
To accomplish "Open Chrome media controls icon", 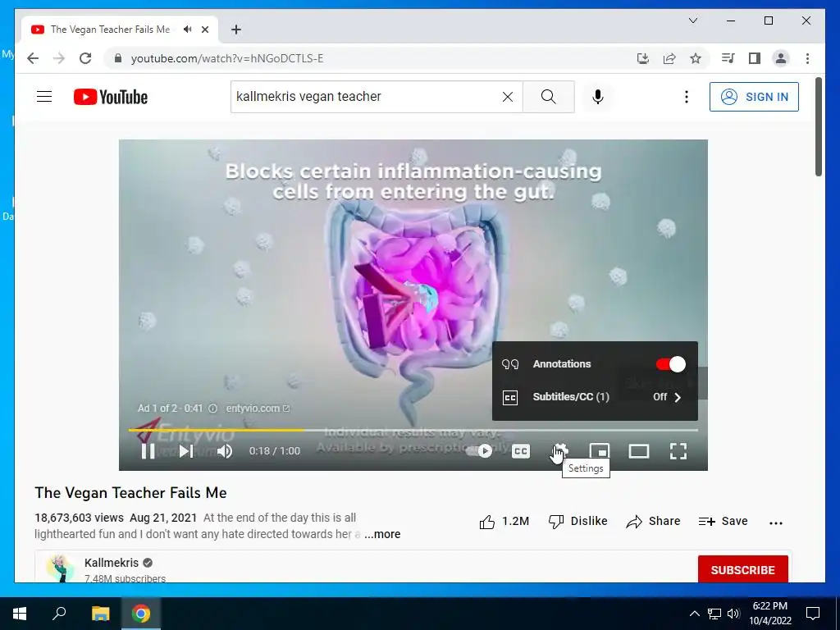I will (728, 58).
